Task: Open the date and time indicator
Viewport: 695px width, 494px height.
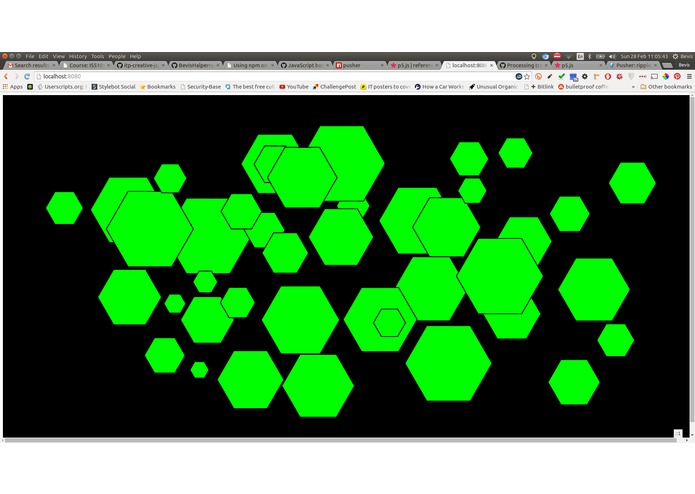Action: point(644,56)
